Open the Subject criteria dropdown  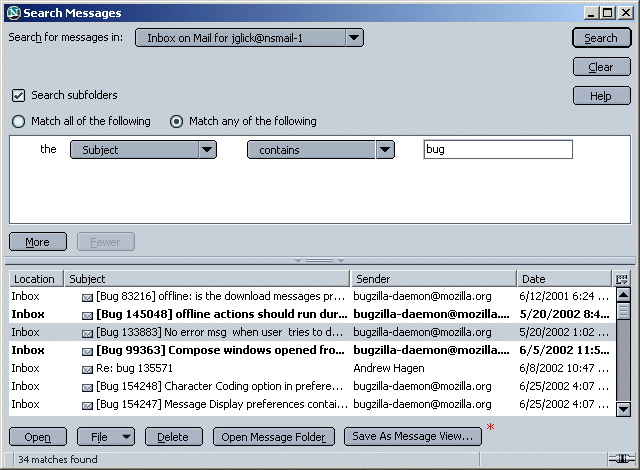point(143,150)
